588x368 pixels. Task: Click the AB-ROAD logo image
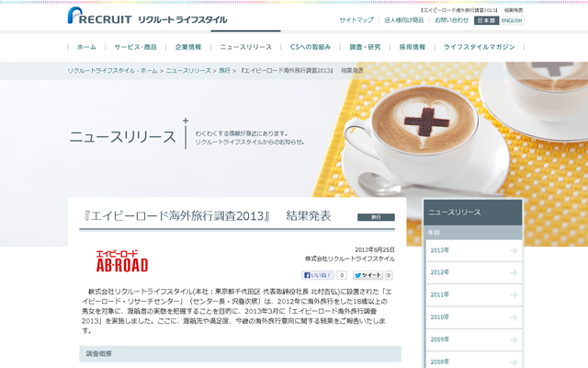point(116,260)
